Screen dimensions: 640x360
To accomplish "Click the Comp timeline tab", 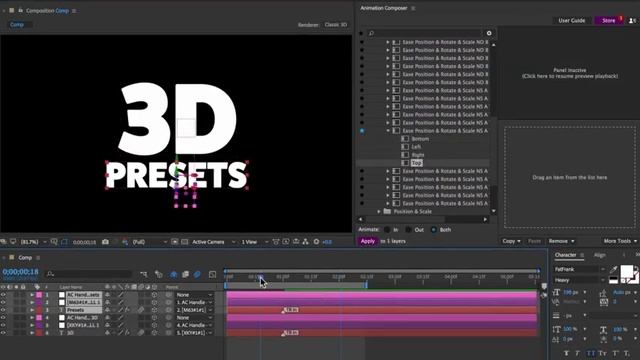I will pos(25,258).
